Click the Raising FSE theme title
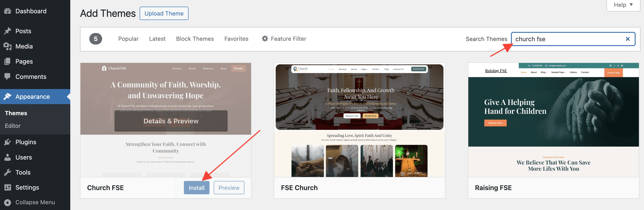This screenshot has height=210, width=644. (x=493, y=188)
